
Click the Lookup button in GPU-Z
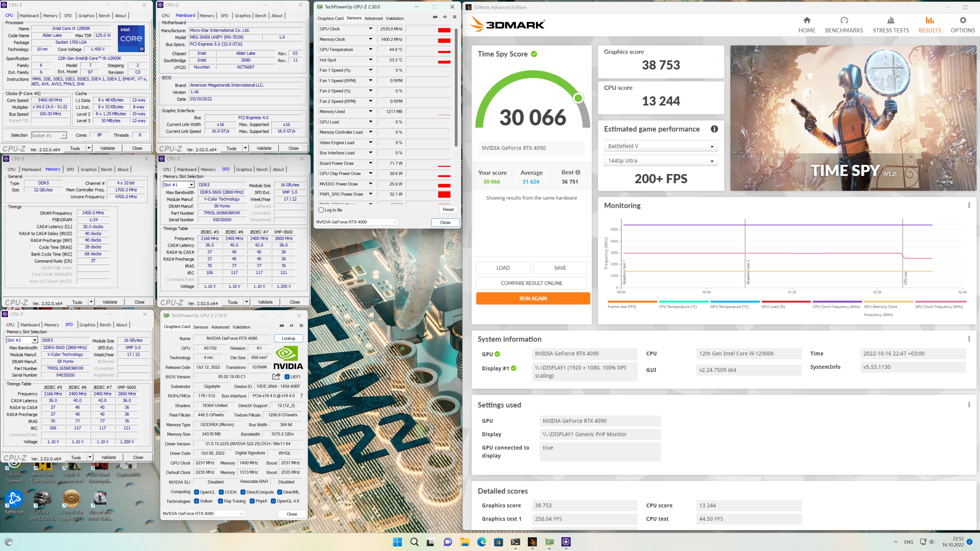288,338
